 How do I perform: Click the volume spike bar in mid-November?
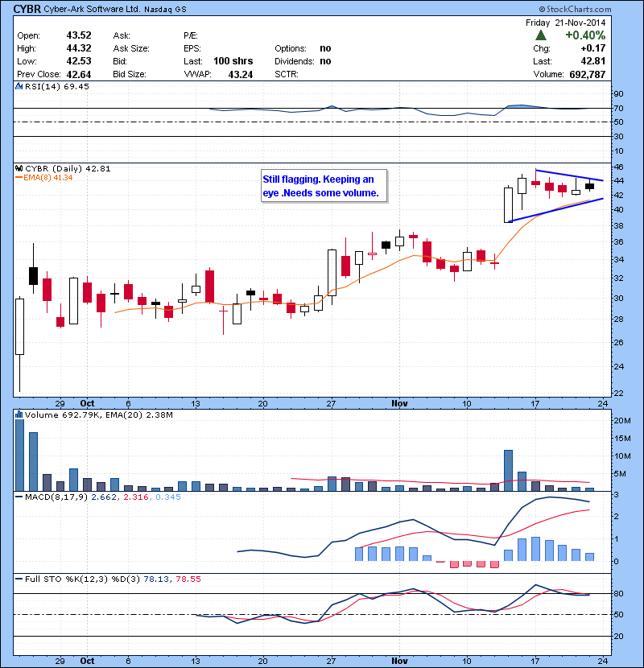(x=508, y=470)
